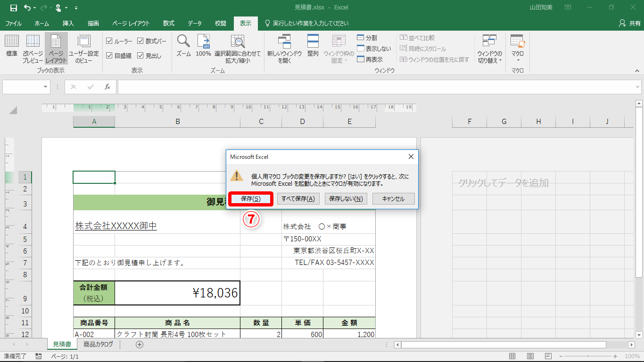
Task: Click the formula bar confirm (checkmark) icon
Action: pos(91,87)
